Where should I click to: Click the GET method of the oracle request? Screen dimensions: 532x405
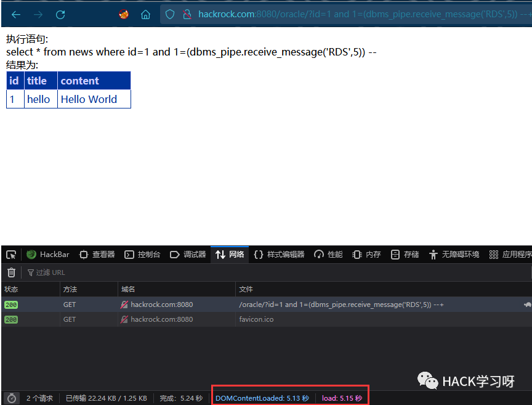70,305
